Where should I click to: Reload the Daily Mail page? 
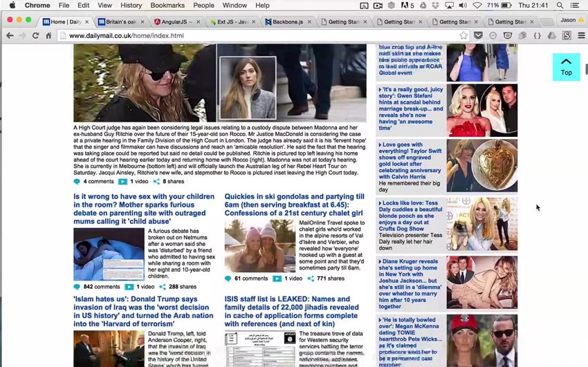coord(35,35)
